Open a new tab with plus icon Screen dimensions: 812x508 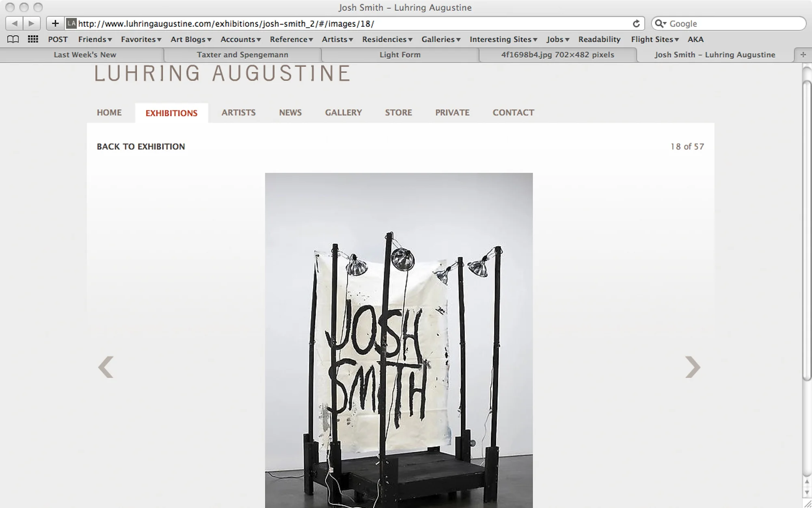[803, 55]
